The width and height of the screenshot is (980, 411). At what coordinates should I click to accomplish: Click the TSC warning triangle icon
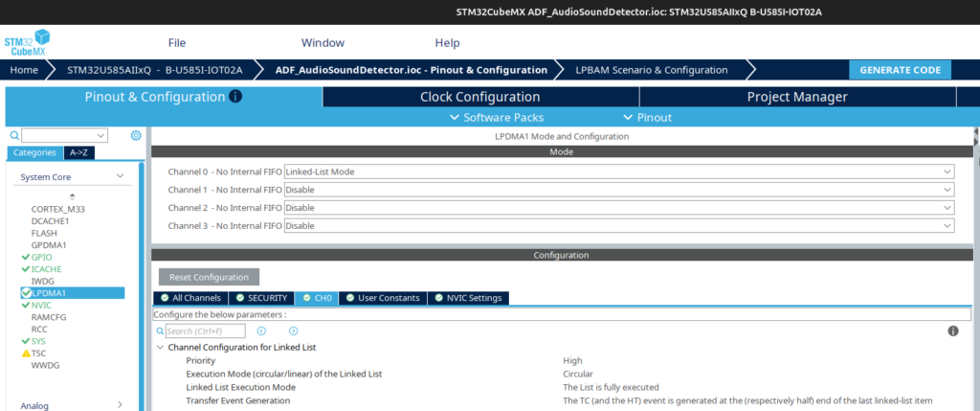[x=26, y=353]
